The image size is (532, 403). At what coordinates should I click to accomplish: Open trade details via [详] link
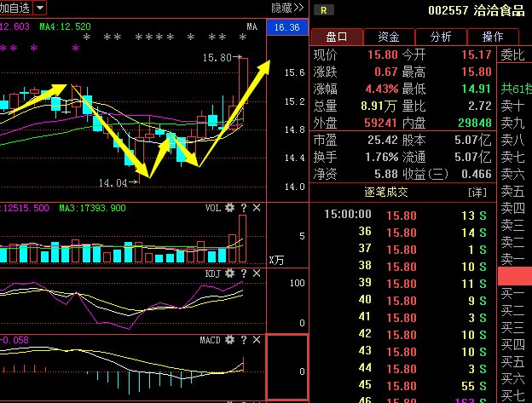[477, 193]
